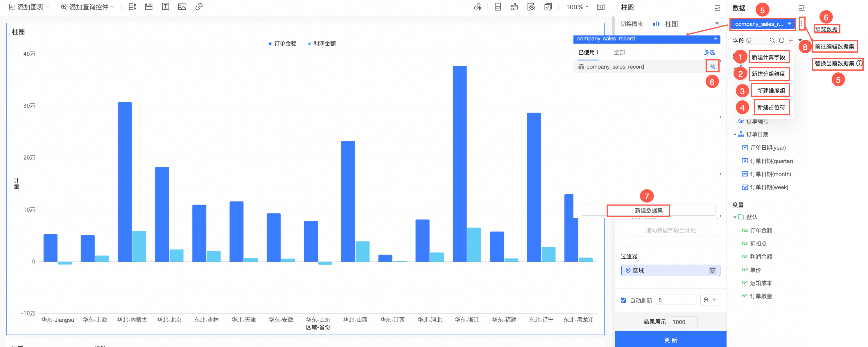Switch to the 全部 tab
This screenshot has height=347, width=868.
[619, 52]
